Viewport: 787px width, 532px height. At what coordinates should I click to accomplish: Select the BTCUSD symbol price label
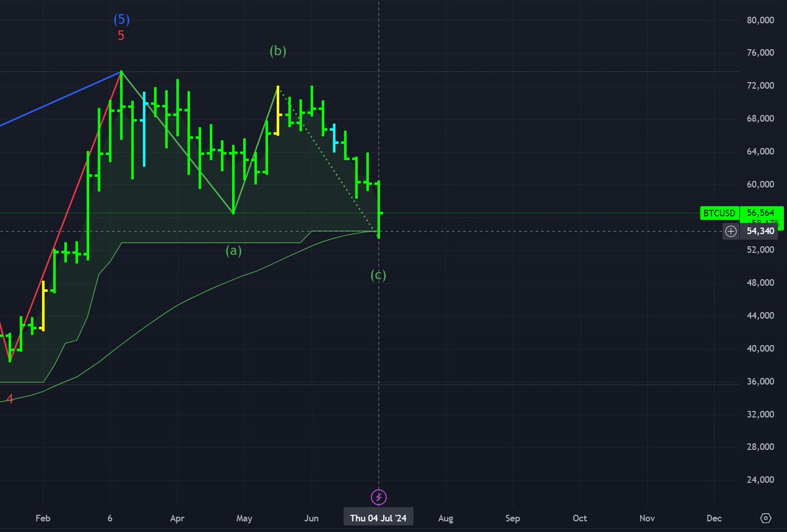719,213
